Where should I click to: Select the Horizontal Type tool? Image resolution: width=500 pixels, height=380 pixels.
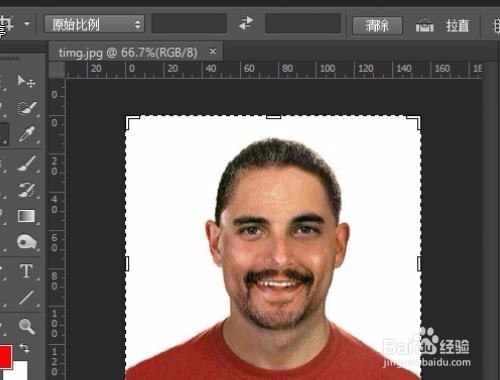click(26, 271)
